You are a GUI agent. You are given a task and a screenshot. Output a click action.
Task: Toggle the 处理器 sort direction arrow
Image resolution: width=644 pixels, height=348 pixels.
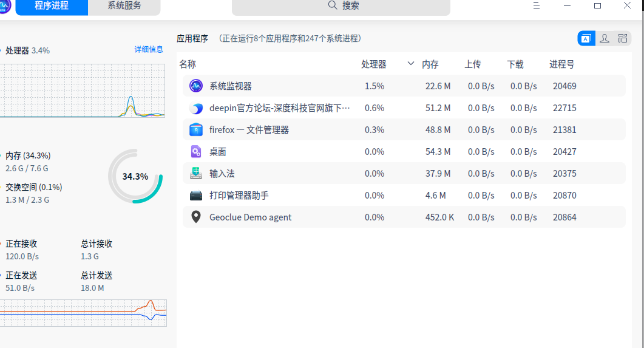point(411,64)
